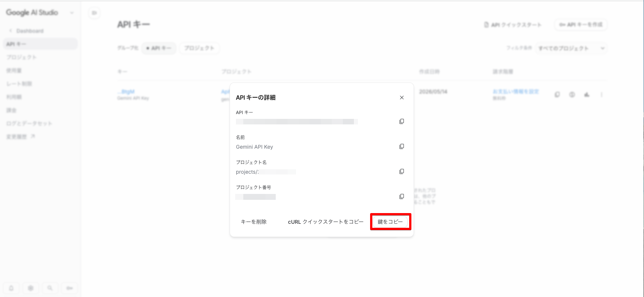
Task: Open the three-dot more menu in key row
Action: coord(601,95)
